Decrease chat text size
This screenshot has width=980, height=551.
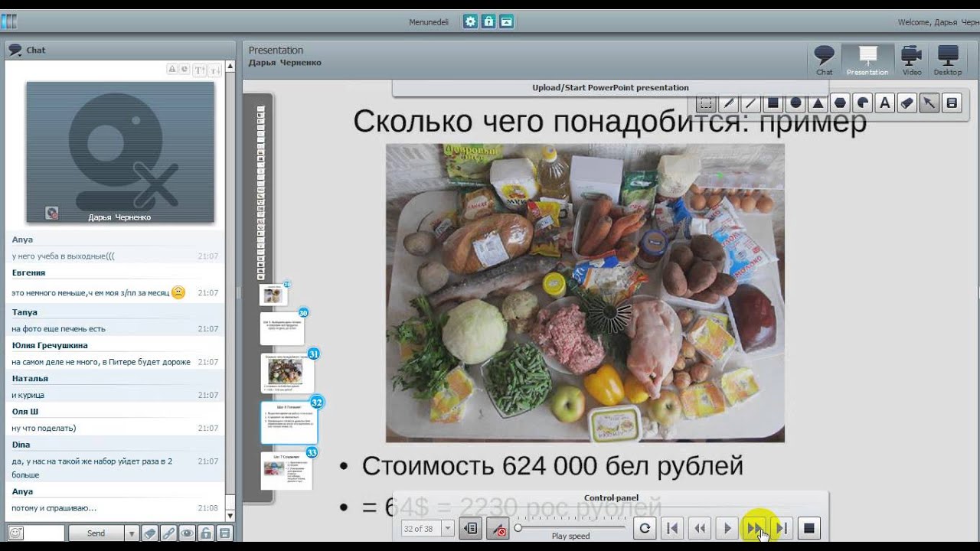(215, 70)
